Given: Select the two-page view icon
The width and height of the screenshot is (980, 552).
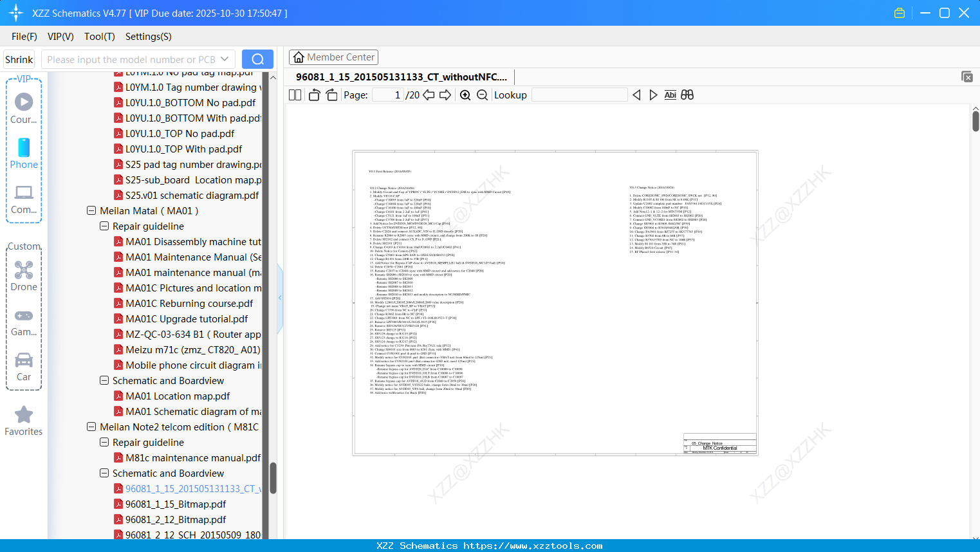Looking at the screenshot, I should pos(294,95).
